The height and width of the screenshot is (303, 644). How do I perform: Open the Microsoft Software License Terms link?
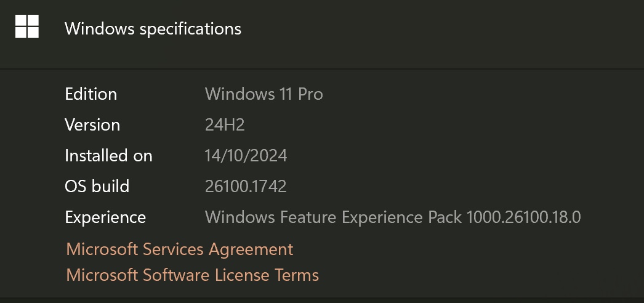(x=192, y=275)
